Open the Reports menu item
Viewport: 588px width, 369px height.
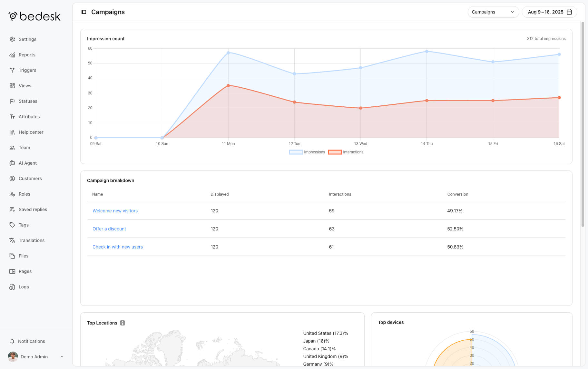pos(27,55)
